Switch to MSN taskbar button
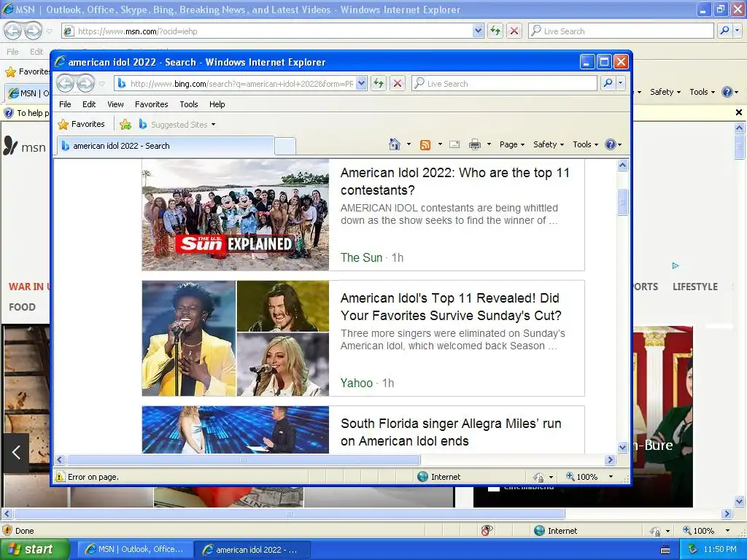747x560 pixels. (x=135, y=550)
